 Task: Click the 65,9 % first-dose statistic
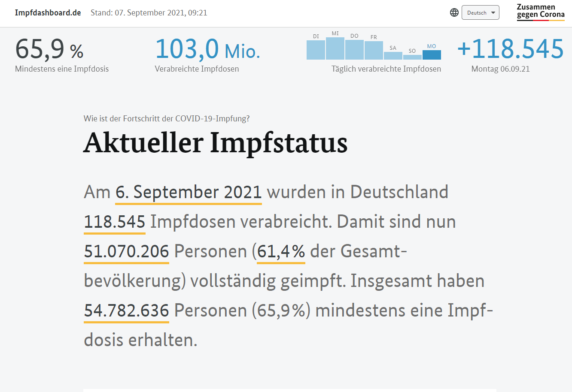click(49, 49)
